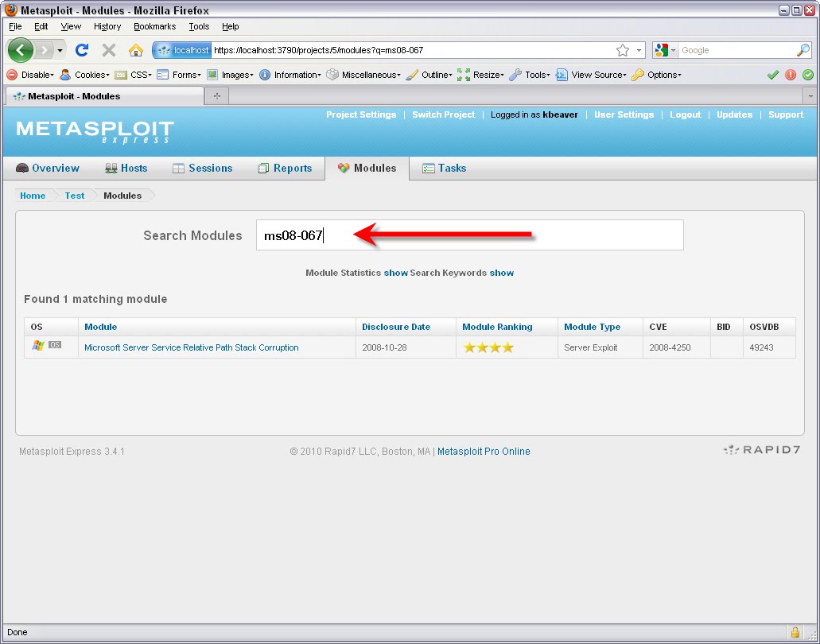820x644 pixels.
Task: Open the Outline toolbar dropdown
Action: (429, 75)
